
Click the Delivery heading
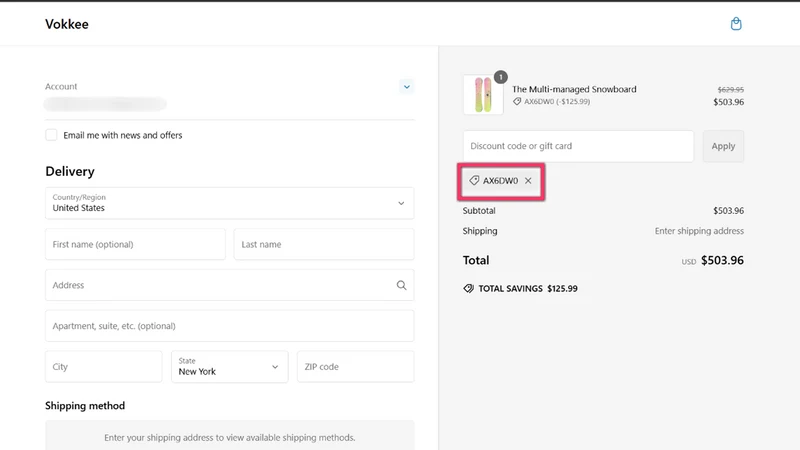pyautogui.click(x=70, y=171)
